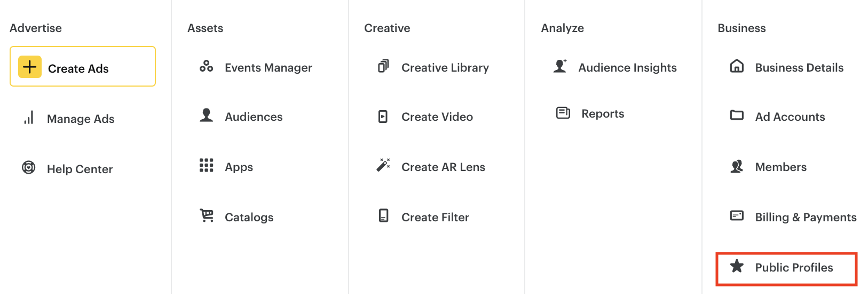Click the Billing & Payments card icon
This screenshot has width=868, height=294.
coord(737,216)
